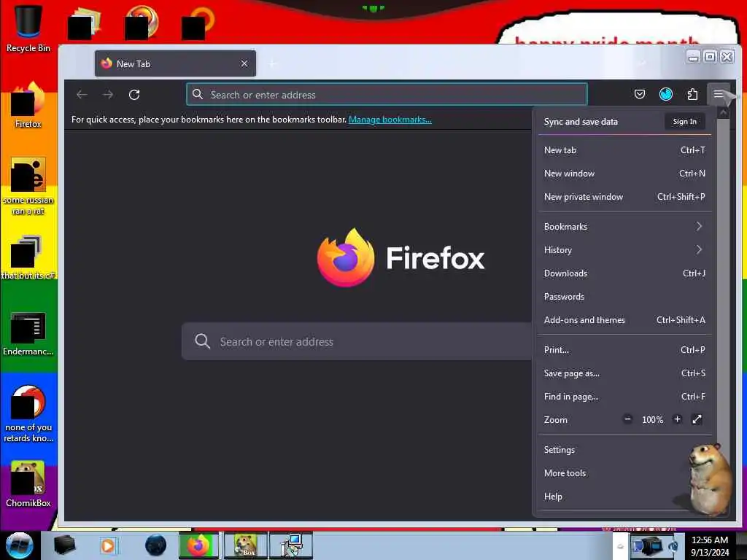Select Find in page... entry
Image resolution: width=747 pixels, height=560 pixels.
624,397
